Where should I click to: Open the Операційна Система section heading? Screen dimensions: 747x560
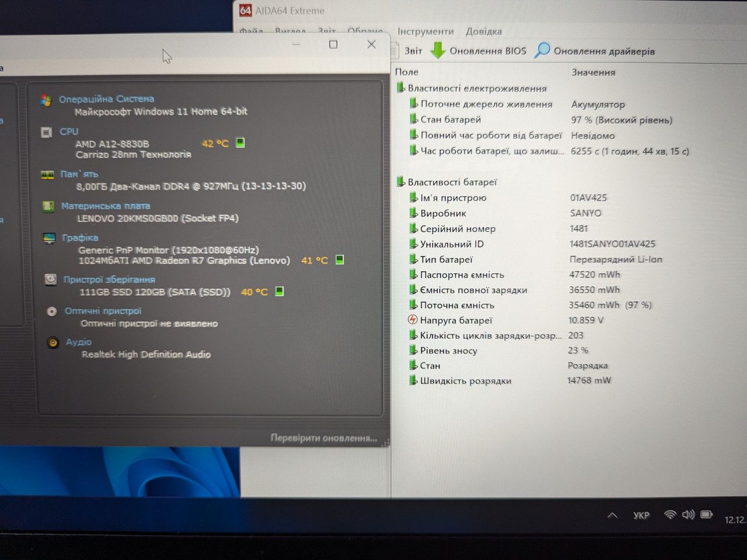point(106,99)
